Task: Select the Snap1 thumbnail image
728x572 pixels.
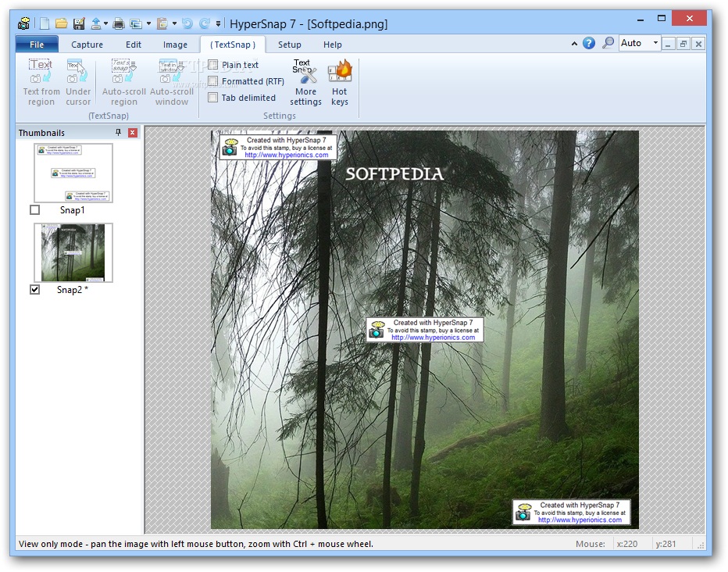Action: click(73, 173)
